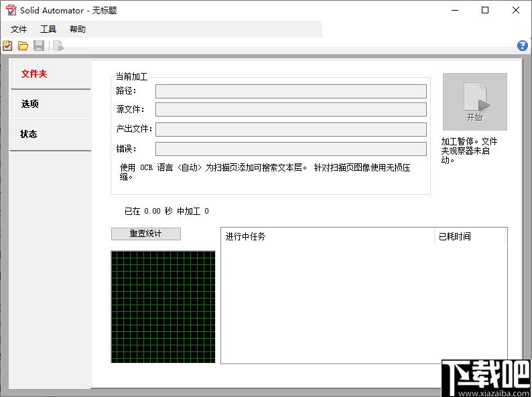532x397 pixels.
Task: Open help via the blue question icon
Action: [523, 46]
